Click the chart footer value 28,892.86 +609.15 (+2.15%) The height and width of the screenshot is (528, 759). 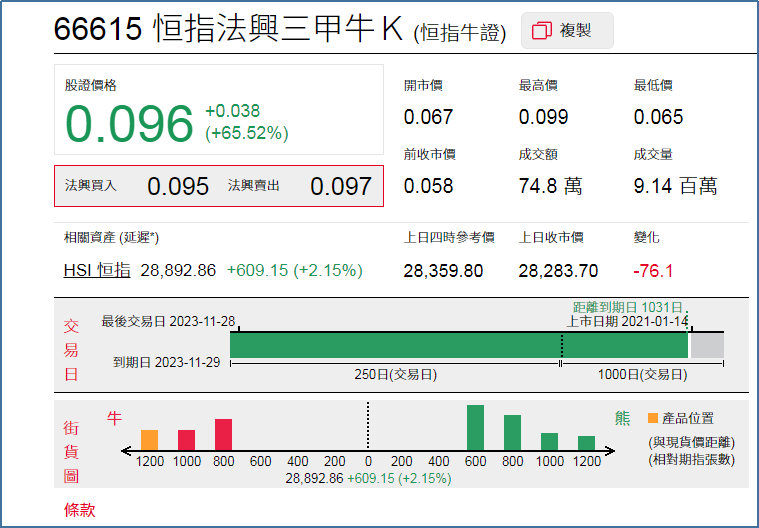(368, 479)
